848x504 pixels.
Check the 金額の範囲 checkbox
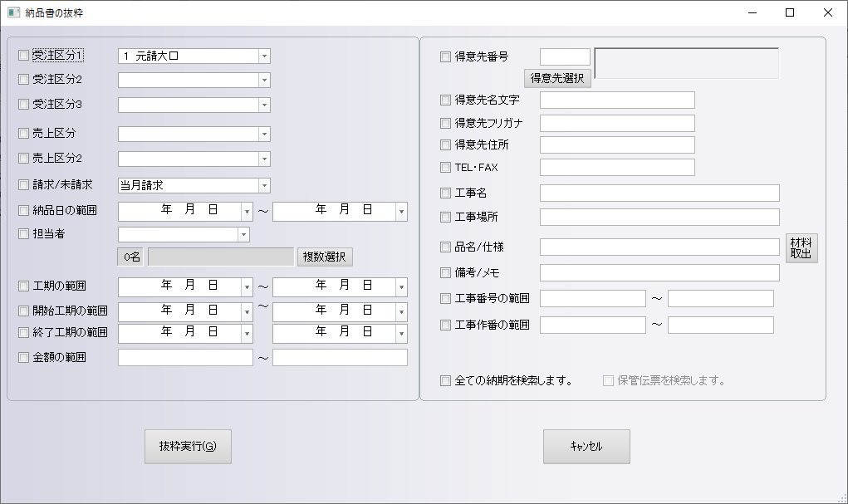(24, 358)
